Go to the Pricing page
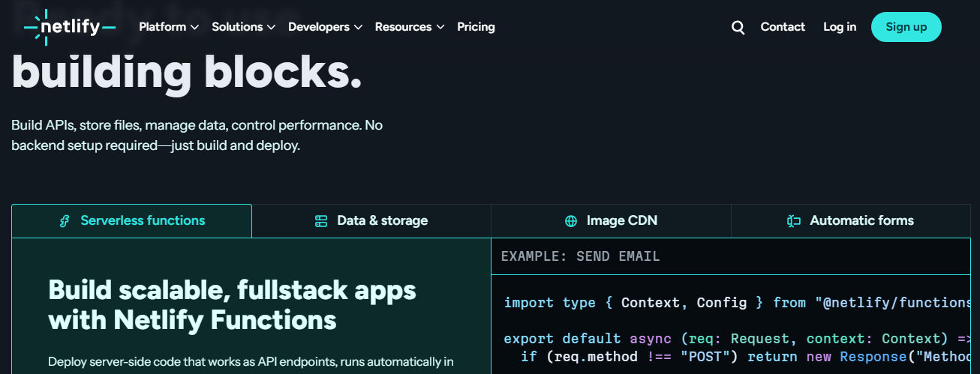 coord(476,27)
